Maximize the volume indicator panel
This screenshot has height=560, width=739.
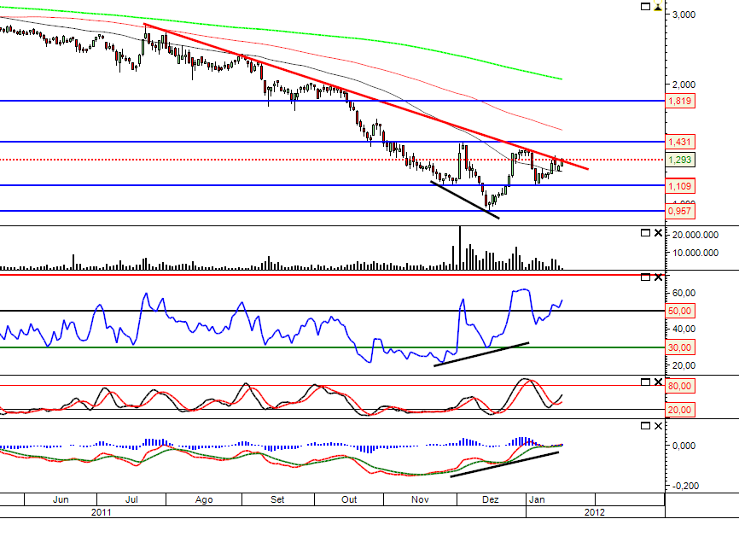coord(645,232)
